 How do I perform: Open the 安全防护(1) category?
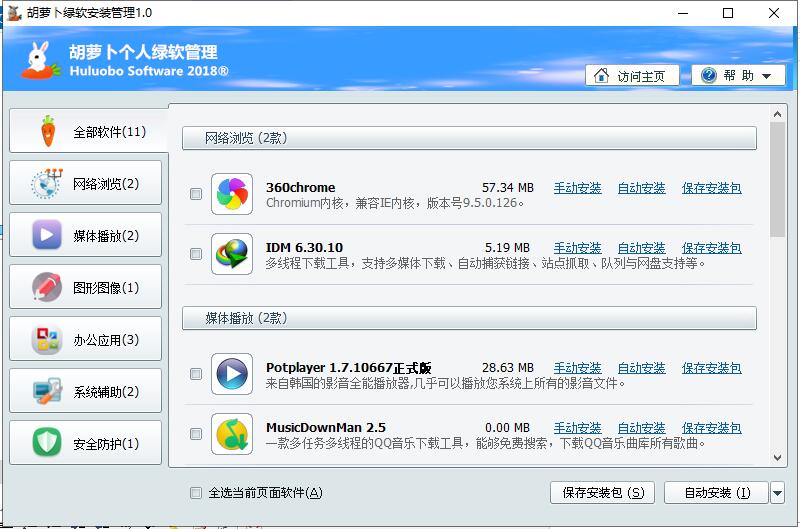pyautogui.click(x=85, y=443)
